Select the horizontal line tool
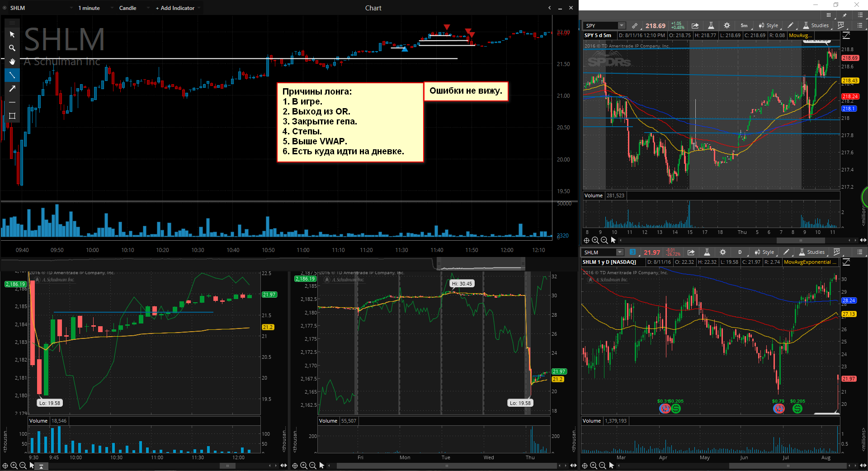 (x=12, y=102)
